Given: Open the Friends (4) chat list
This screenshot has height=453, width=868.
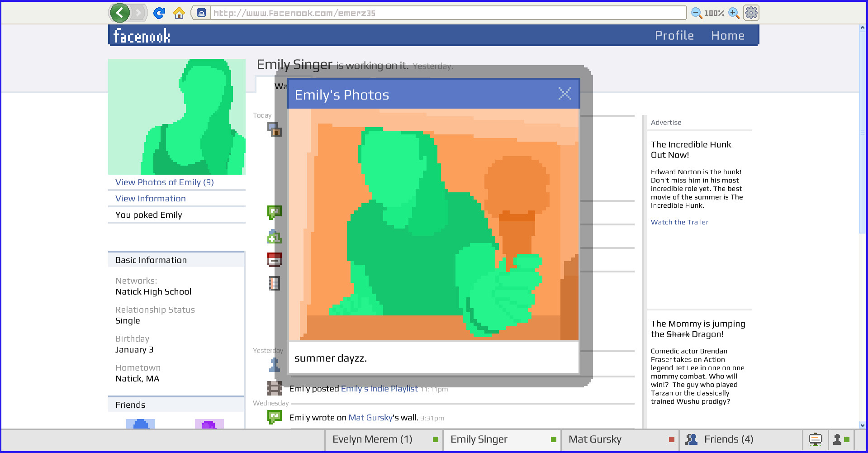Looking at the screenshot, I should [x=728, y=439].
